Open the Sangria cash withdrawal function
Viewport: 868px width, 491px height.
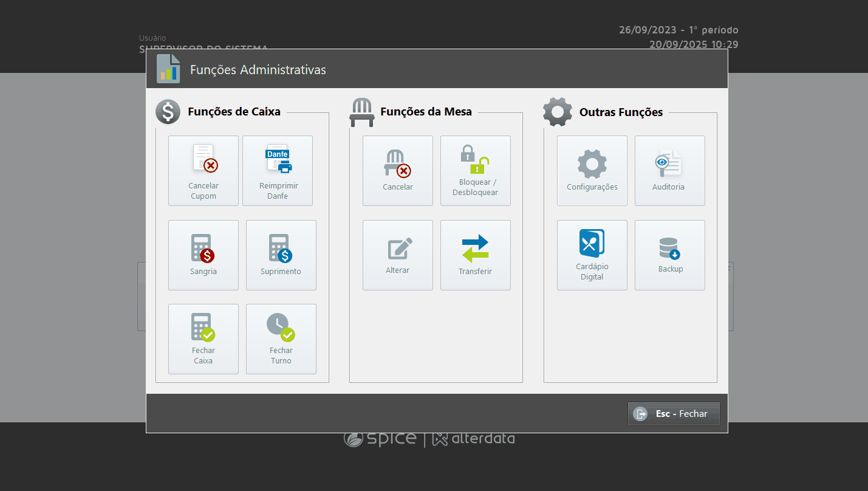[x=203, y=255]
